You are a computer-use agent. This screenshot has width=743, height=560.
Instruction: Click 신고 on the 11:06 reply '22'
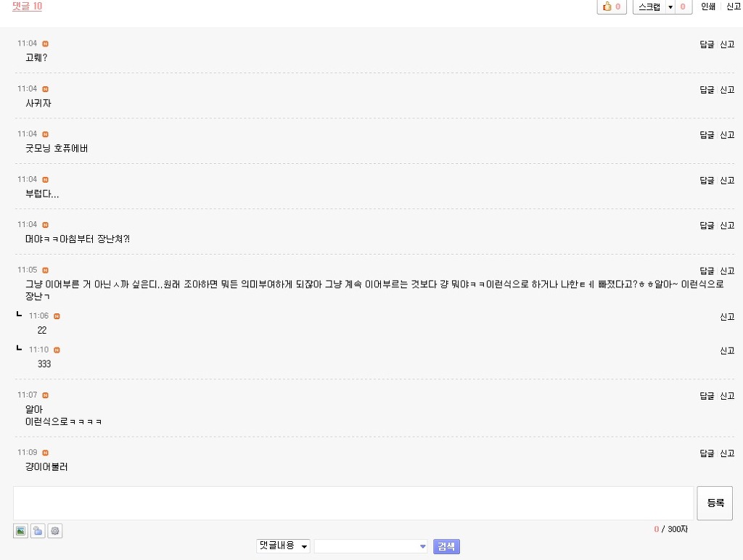tap(727, 316)
